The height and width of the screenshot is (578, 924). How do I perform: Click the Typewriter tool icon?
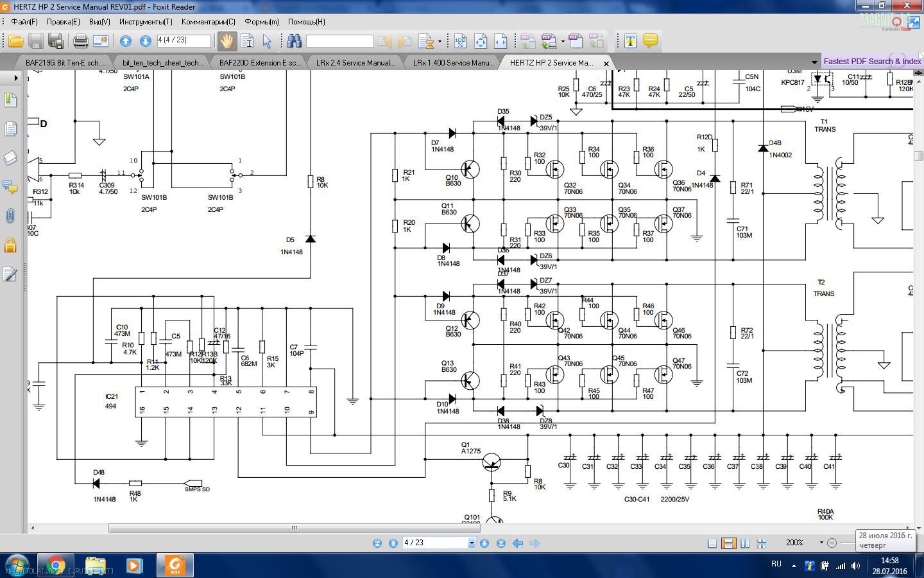click(x=630, y=41)
